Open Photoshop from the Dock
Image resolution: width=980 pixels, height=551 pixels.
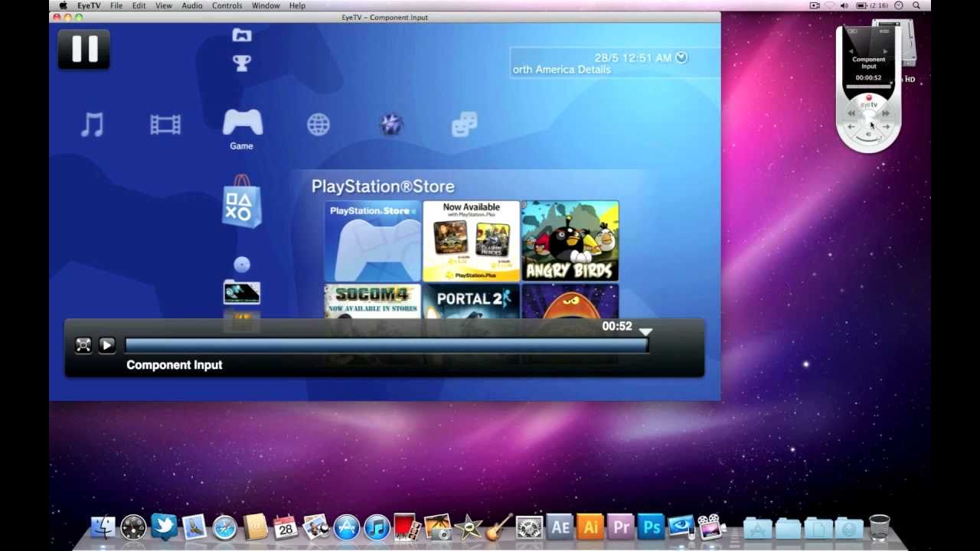(652, 527)
